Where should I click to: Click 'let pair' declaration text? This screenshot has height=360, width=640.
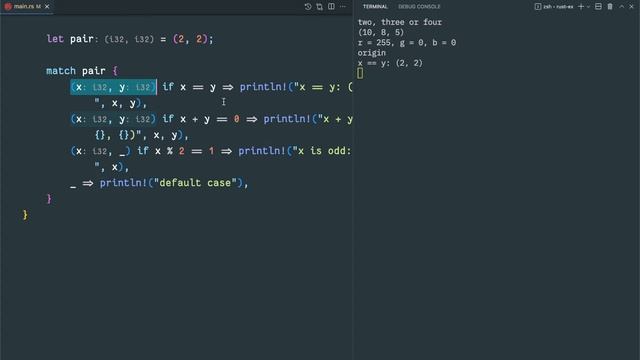click(x=70, y=39)
